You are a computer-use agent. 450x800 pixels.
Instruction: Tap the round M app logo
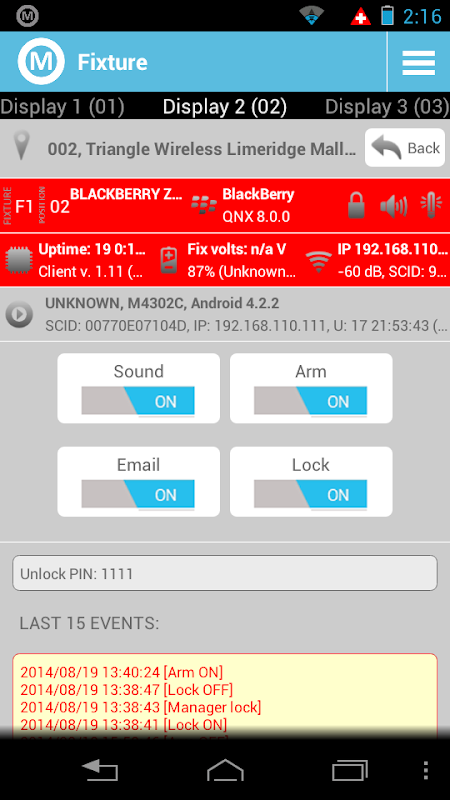41,62
